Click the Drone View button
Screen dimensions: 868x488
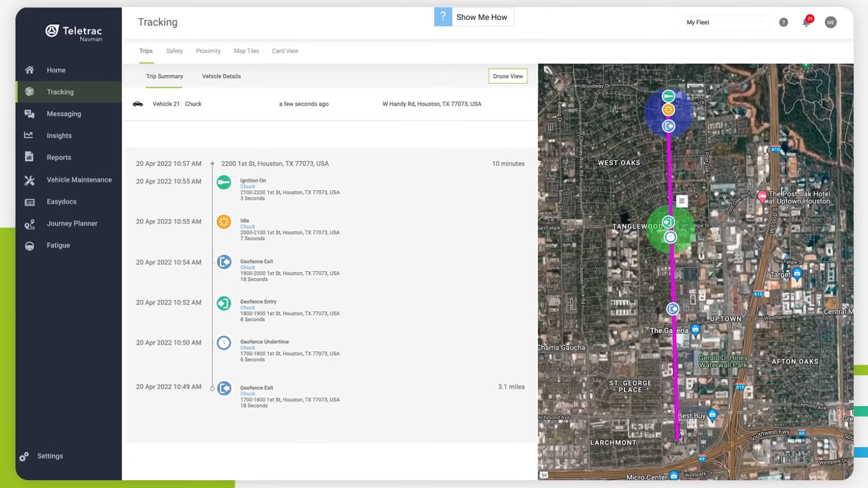pyautogui.click(x=507, y=76)
